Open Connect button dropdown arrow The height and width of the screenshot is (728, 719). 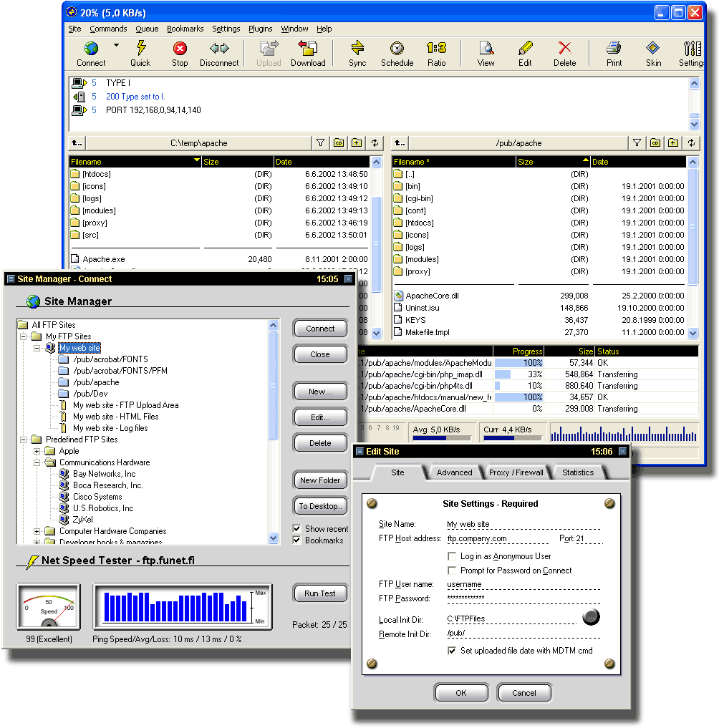point(116,46)
